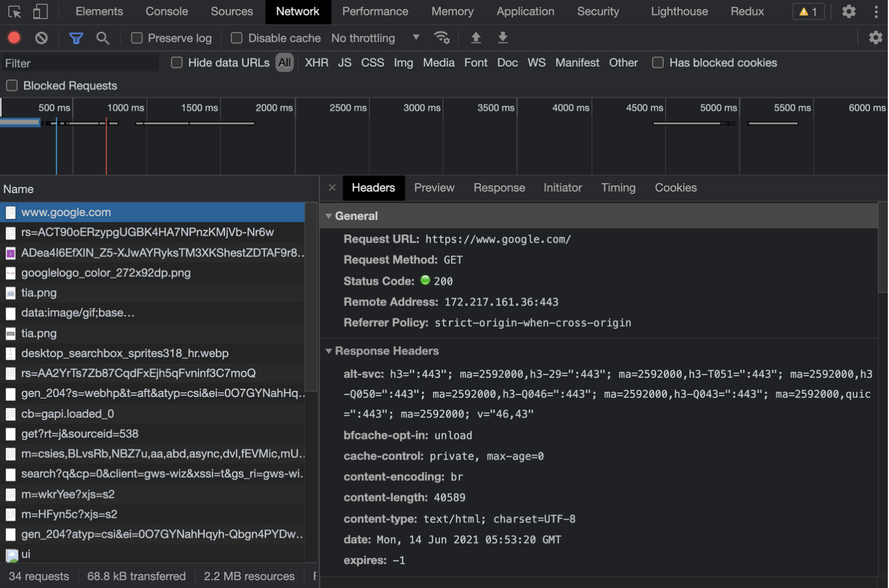
Task: Switch to the Sources panel
Action: click(232, 12)
